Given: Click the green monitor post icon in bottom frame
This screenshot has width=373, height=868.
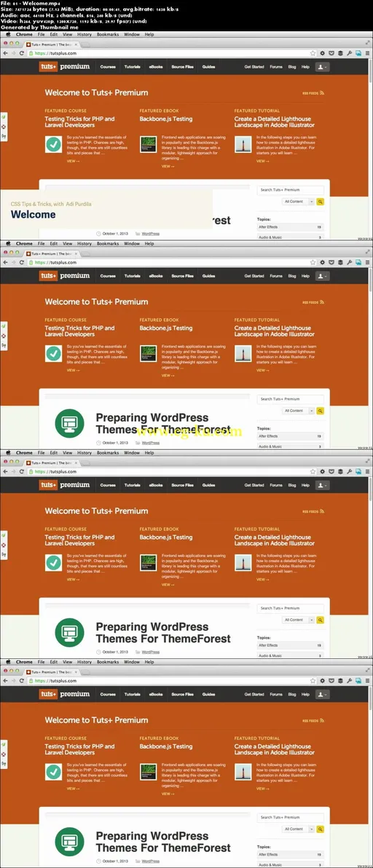Looking at the screenshot, I should [x=69, y=842].
